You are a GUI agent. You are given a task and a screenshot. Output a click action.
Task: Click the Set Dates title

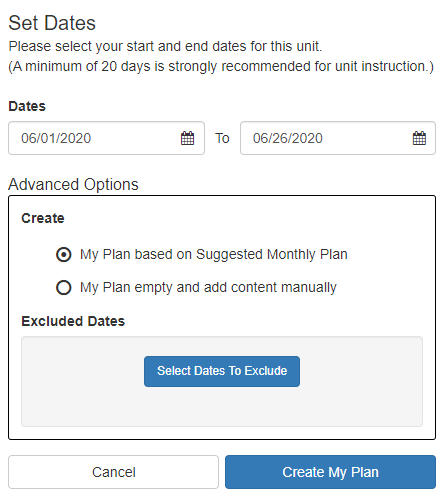(52, 23)
